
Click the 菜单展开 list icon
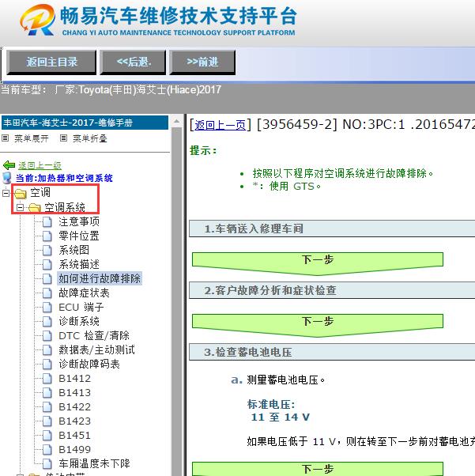pyautogui.click(x=6, y=138)
